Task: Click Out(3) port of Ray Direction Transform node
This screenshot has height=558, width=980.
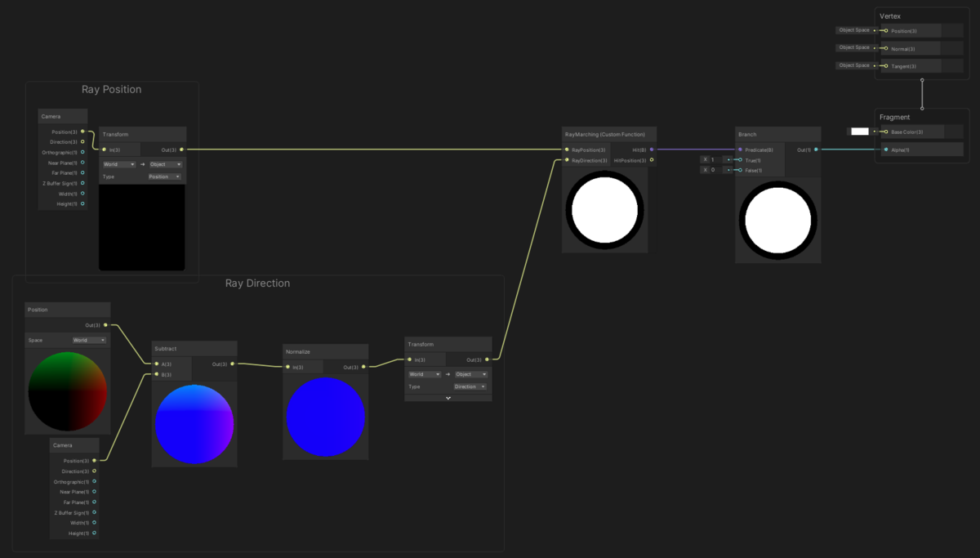Action: 487,359
